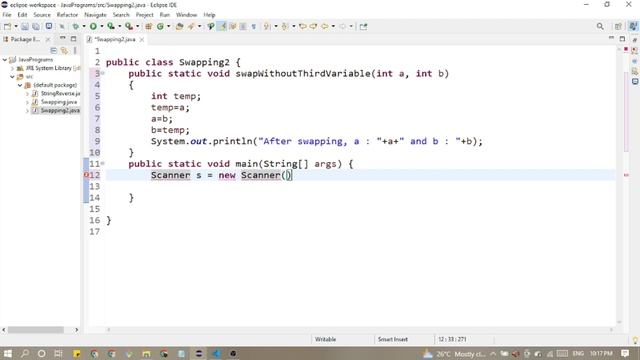Click the Next Annotation toolbar icon

click(x=267, y=27)
